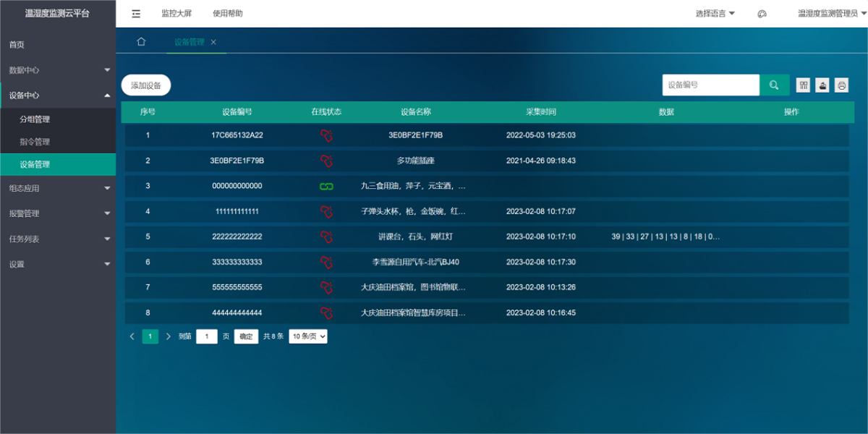Click the 确定 button in pagination

tap(246, 336)
